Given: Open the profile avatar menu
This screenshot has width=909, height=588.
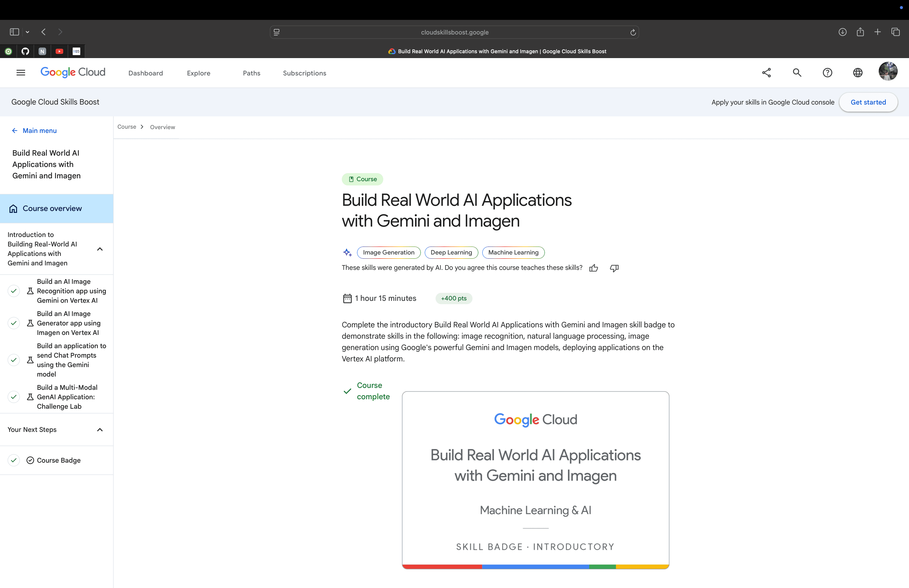Looking at the screenshot, I should pyautogui.click(x=888, y=71).
